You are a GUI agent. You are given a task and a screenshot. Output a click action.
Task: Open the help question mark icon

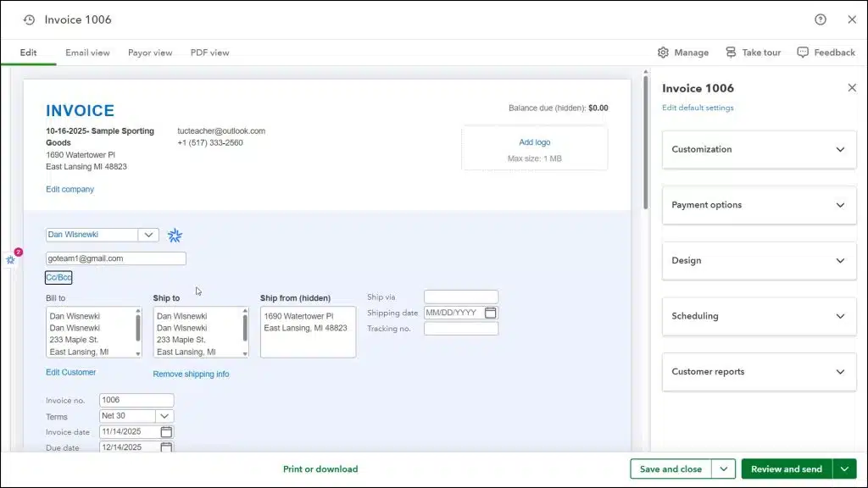(820, 19)
